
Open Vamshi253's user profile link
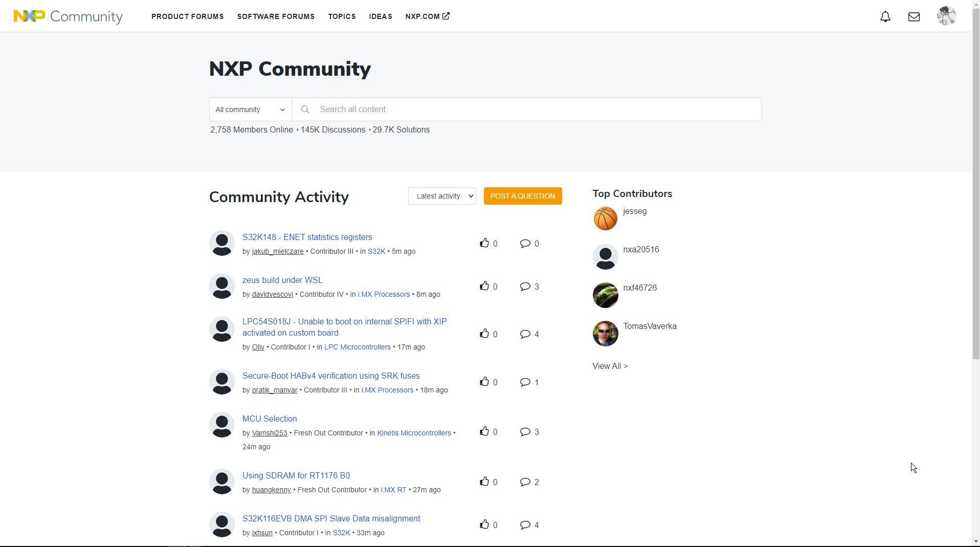[x=269, y=433]
